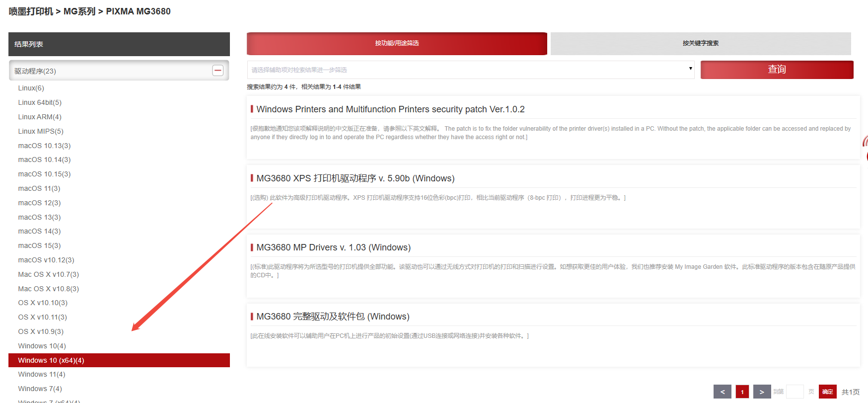868x403 pixels.
Task: Filter by Linux ARM(4)
Action: coord(40,117)
